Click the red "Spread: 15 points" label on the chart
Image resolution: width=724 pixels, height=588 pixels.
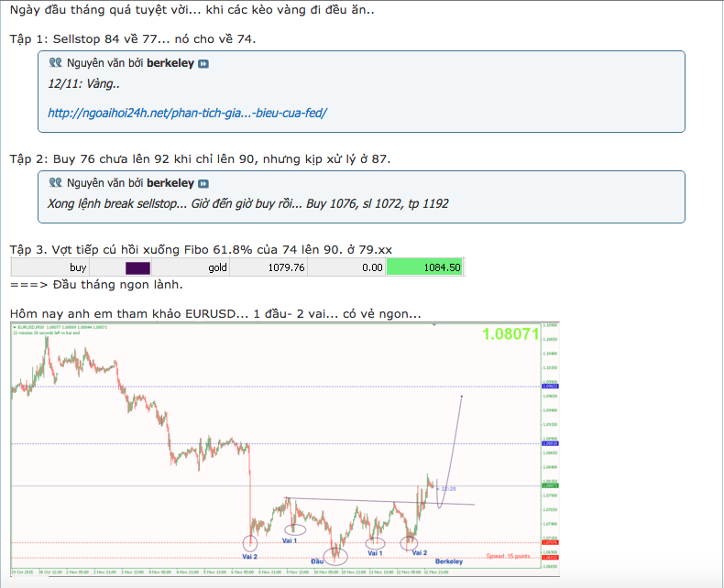tap(508, 556)
